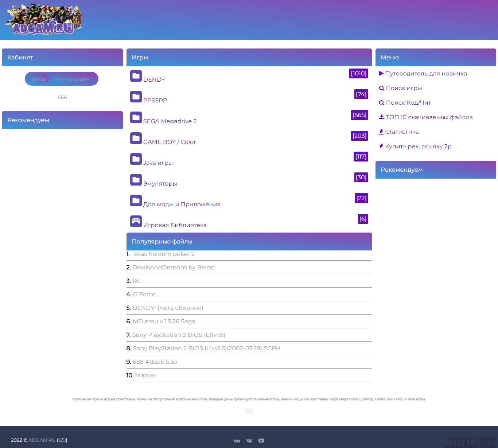Open Texas holdem poker 2 file

click(x=163, y=254)
